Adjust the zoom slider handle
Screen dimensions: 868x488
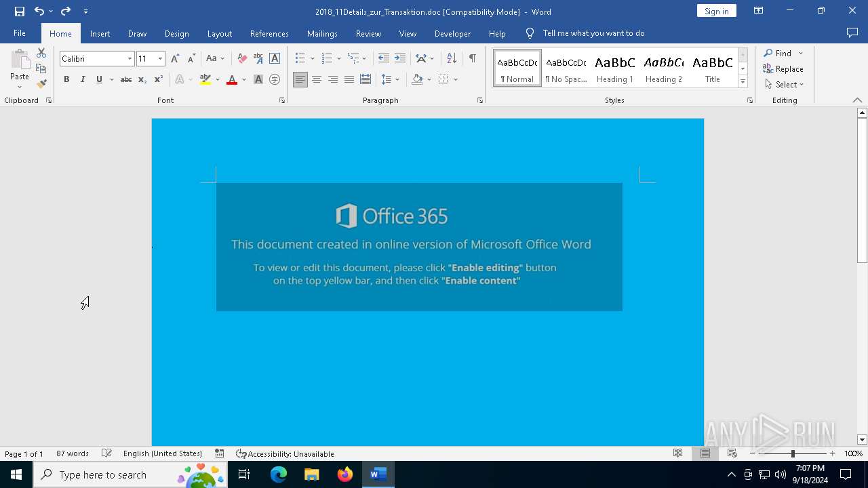point(793,453)
